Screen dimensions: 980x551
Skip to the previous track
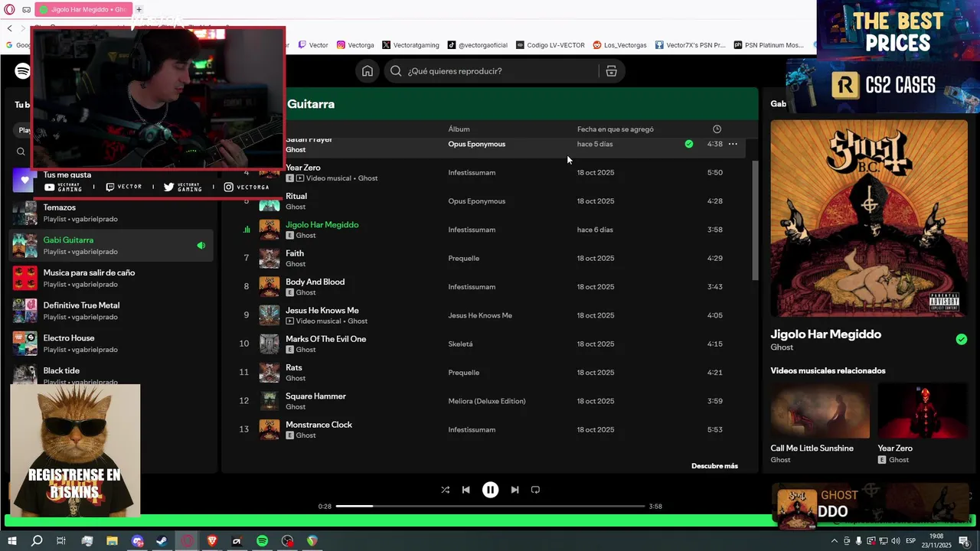coord(466,490)
